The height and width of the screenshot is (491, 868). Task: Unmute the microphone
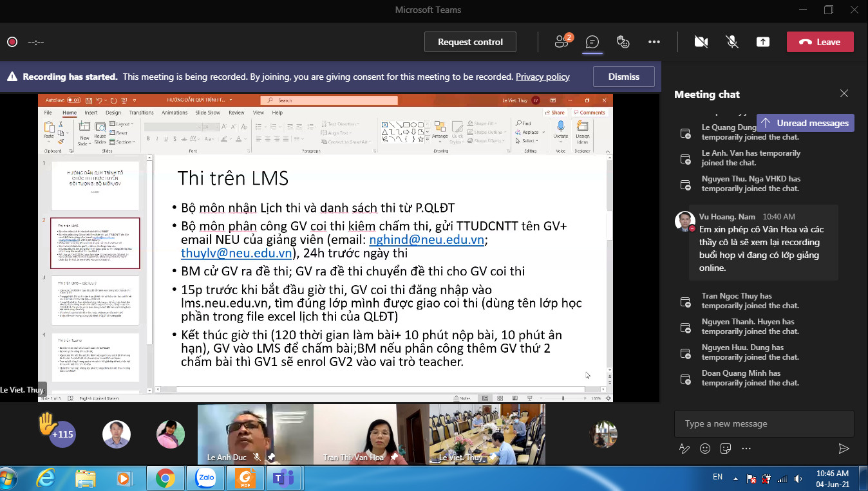(732, 42)
